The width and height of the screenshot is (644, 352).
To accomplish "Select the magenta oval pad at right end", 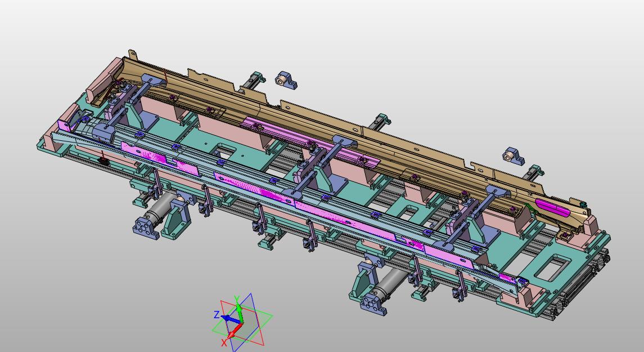I will point(552,207).
